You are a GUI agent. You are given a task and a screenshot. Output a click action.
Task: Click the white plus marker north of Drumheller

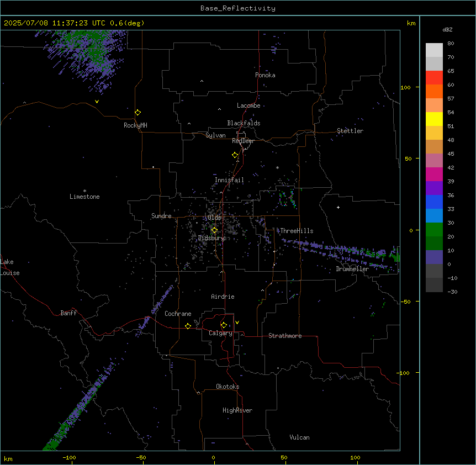(338, 207)
